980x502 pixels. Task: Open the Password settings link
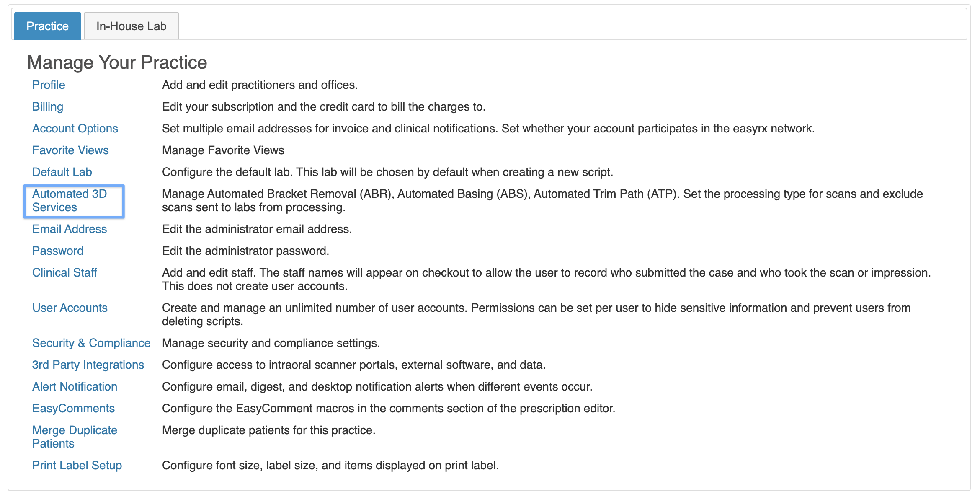tap(58, 251)
